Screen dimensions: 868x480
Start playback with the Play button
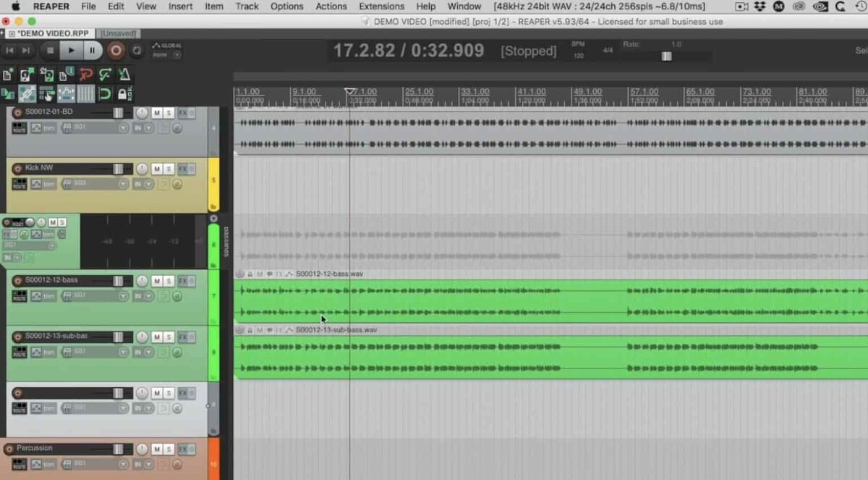pos(71,51)
